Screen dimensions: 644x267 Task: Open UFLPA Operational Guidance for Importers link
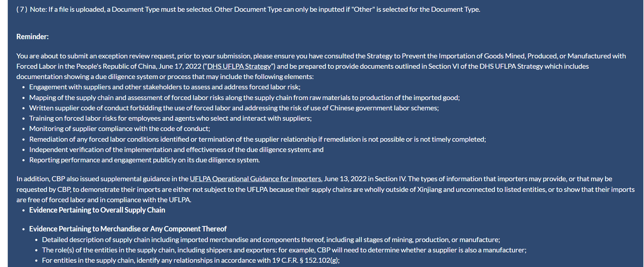point(255,179)
